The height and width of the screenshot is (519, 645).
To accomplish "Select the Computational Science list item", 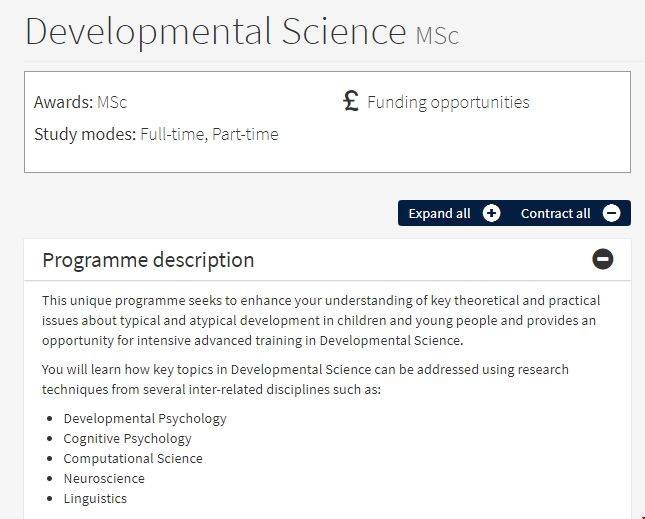I will point(133,458).
